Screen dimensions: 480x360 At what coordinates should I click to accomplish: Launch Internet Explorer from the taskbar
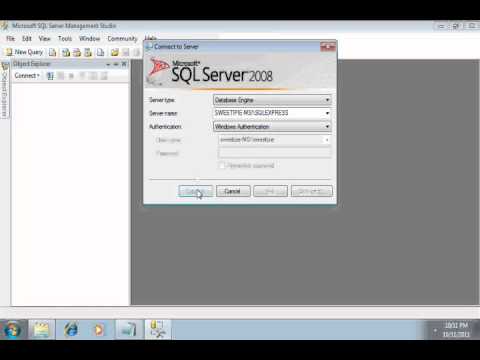(71, 329)
